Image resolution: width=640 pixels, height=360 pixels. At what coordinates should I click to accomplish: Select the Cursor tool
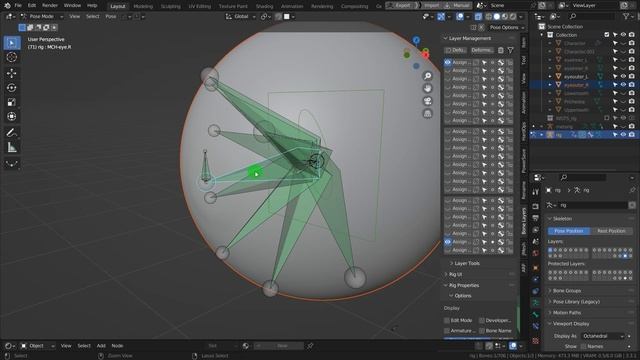(12, 57)
